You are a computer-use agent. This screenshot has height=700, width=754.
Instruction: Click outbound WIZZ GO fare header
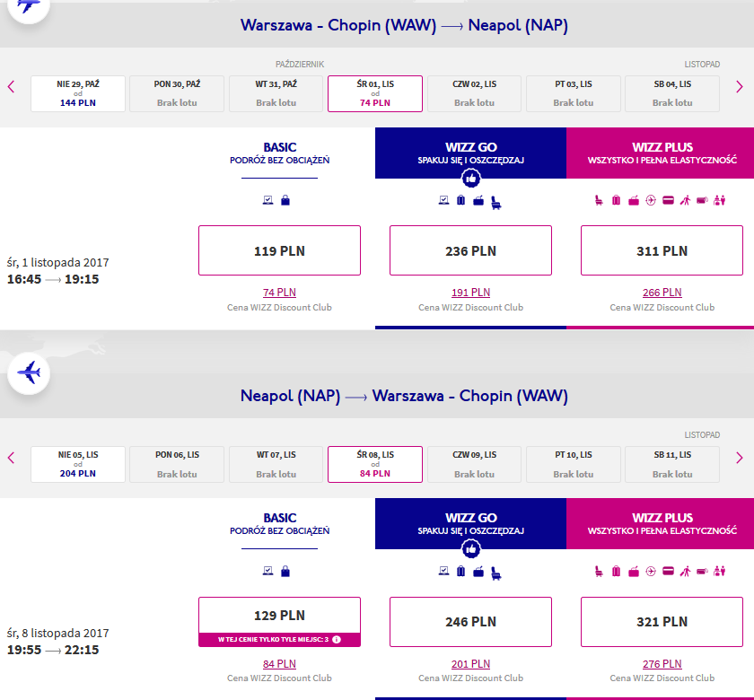click(470, 153)
